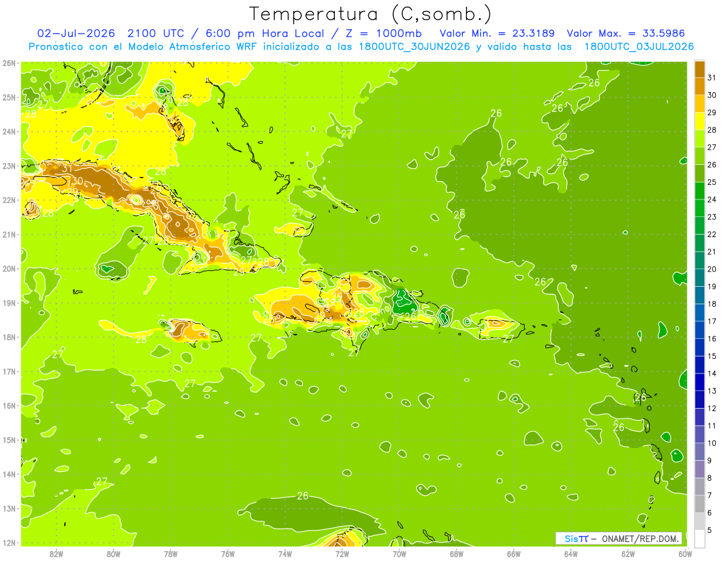Click the brown color bar segment above 31
The image size is (728, 562).
699,70
